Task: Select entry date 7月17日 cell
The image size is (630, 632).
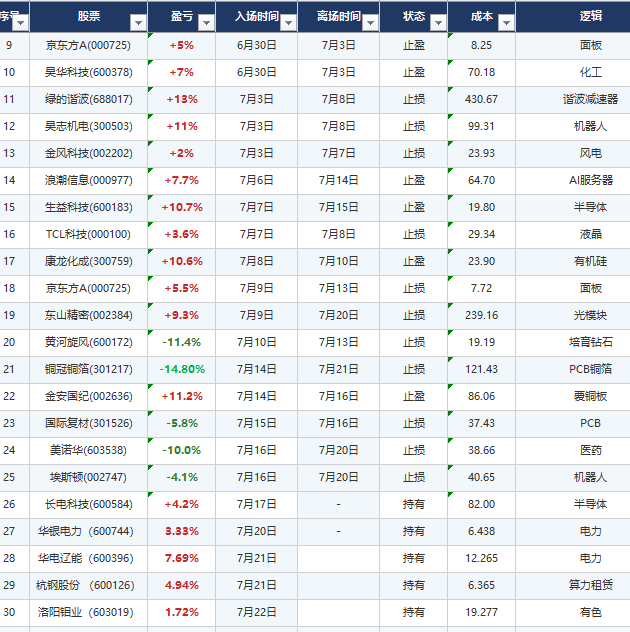Action: 256,504
